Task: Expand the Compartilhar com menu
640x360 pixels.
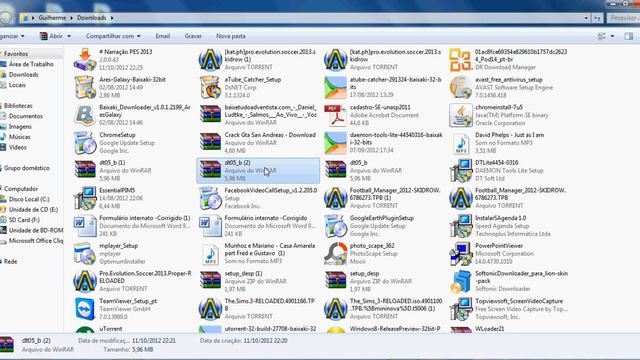Action: pyautogui.click(x=113, y=36)
